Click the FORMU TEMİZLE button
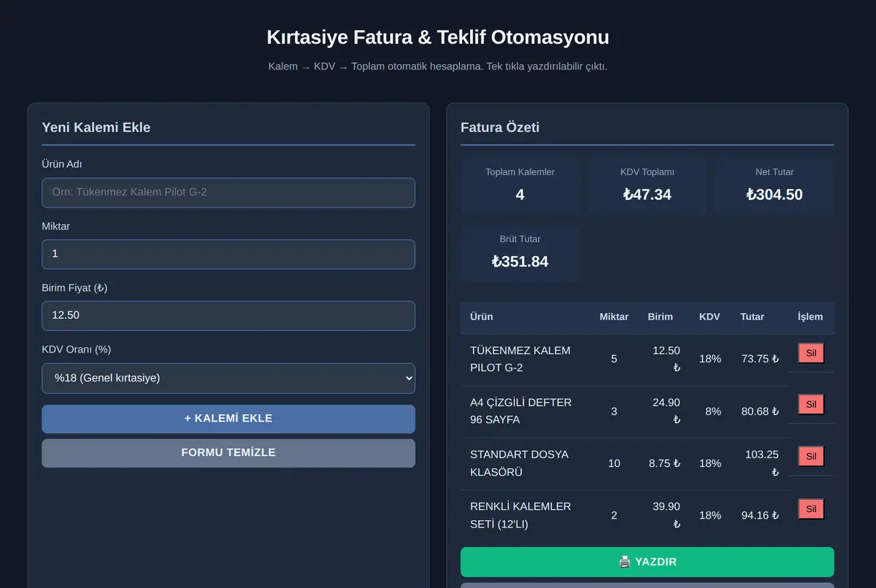 [228, 453]
